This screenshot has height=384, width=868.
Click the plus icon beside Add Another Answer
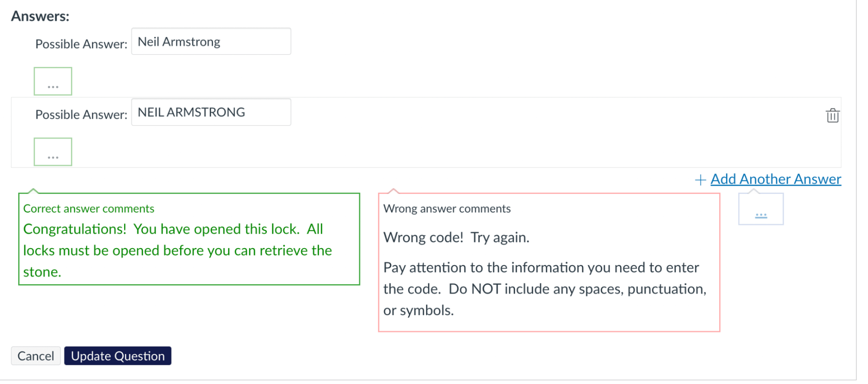tap(700, 180)
